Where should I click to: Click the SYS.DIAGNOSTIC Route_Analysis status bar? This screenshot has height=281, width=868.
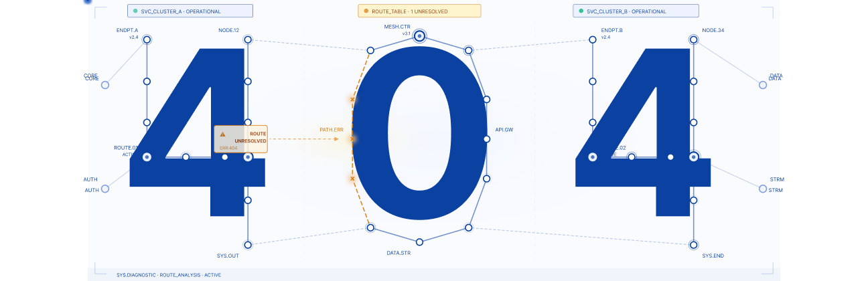(x=434, y=274)
